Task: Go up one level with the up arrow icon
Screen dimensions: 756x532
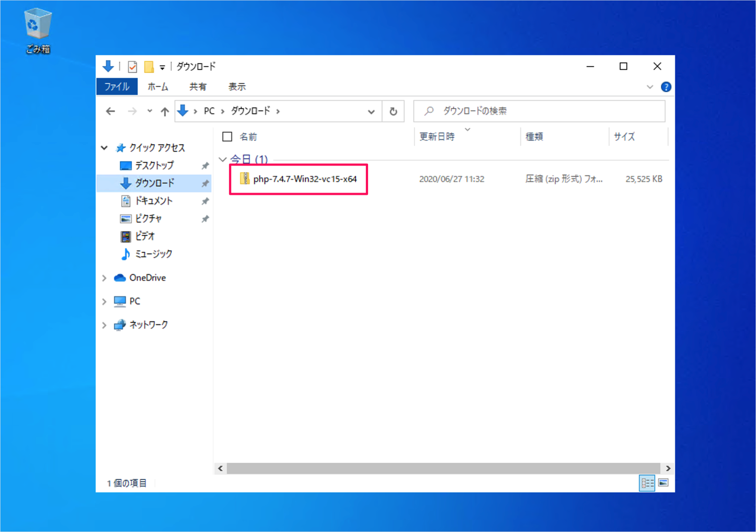Action: [164, 111]
